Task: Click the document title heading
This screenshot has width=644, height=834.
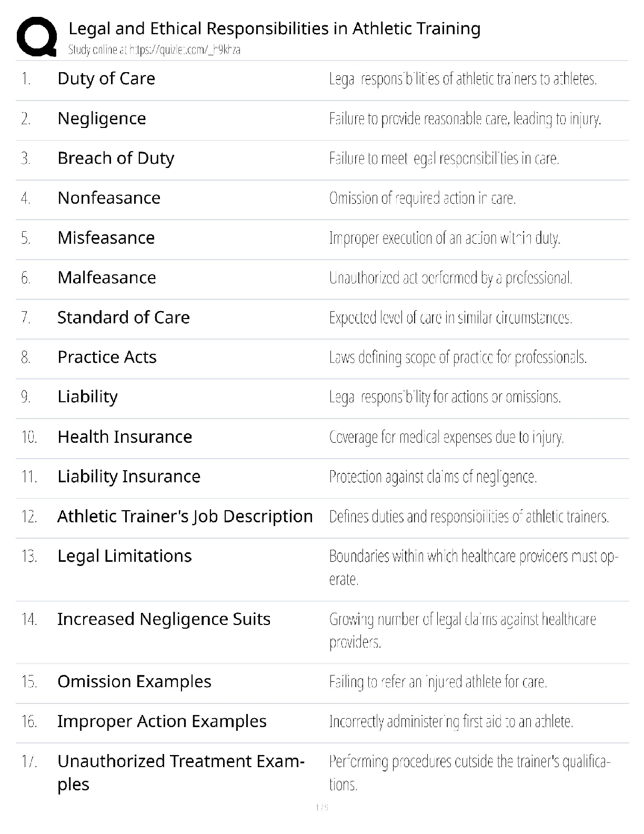Action: point(274,28)
